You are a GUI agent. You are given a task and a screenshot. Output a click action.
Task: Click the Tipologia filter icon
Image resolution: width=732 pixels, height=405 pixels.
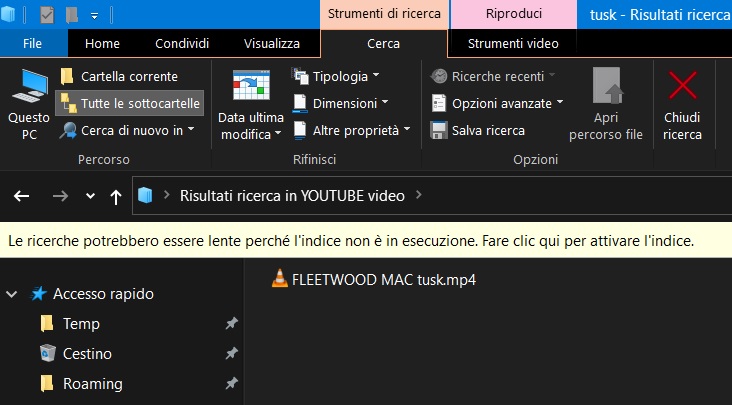[x=300, y=77]
